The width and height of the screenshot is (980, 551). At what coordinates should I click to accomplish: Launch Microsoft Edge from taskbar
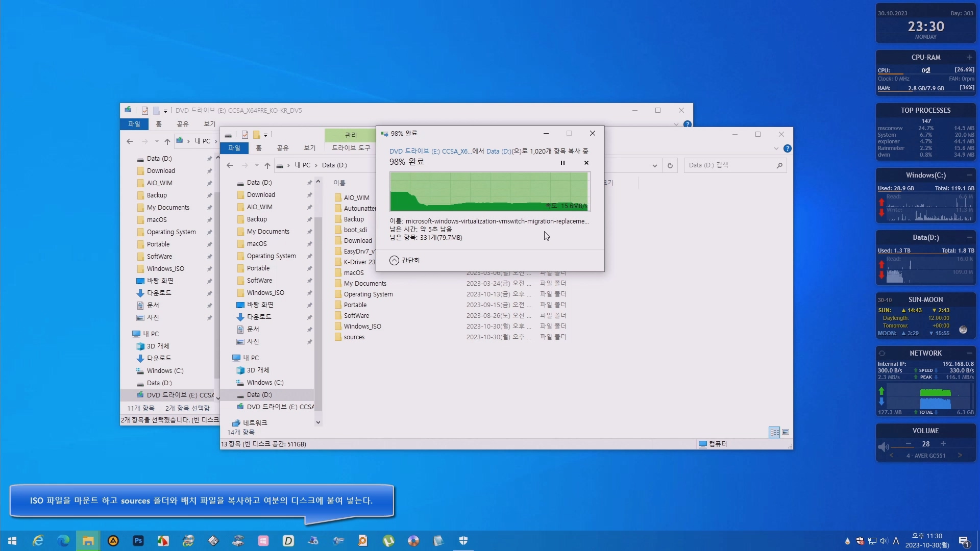point(63,541)
